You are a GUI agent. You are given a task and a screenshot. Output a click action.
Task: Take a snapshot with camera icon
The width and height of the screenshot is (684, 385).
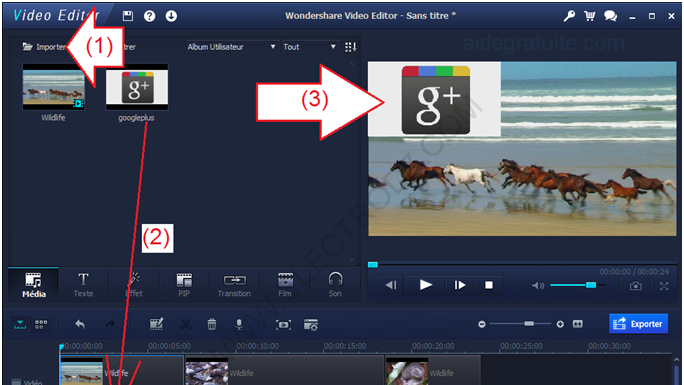[x=636, y=286]
